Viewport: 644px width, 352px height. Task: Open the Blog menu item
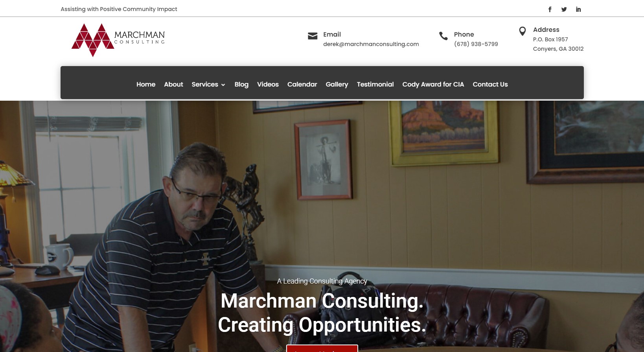pyautogui.click(x=241, y=84)
